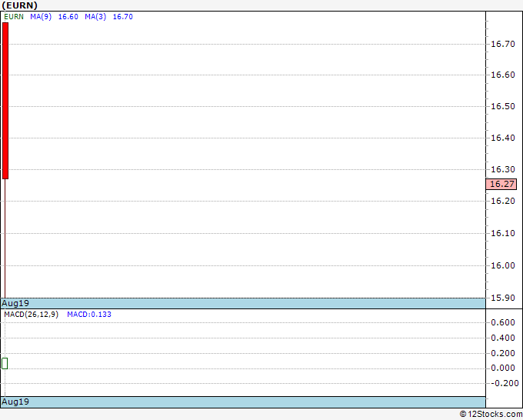Image resolution: width=523 pixels, height=420 pixels.
Task: Click the 16.60 price axis label
Action: click(503, 75)
